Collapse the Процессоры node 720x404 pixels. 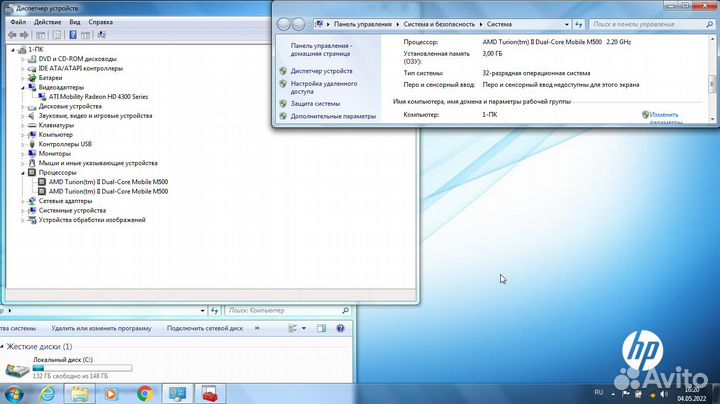(x=22, y=173)
